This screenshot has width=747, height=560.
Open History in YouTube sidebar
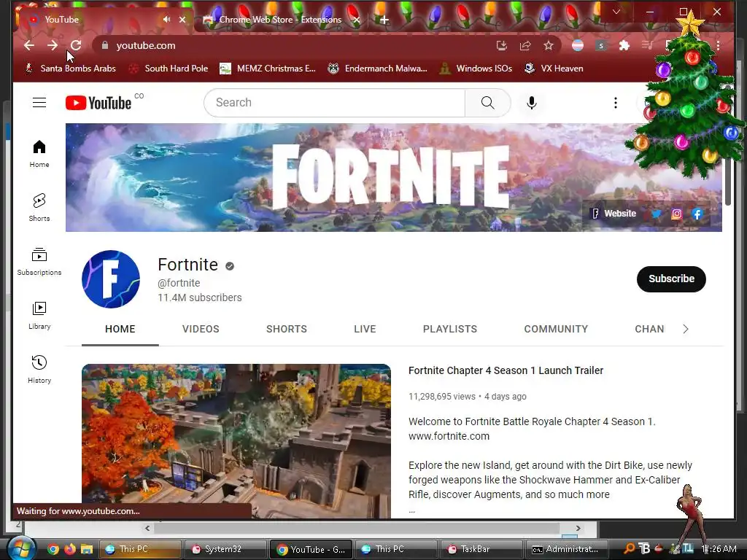[x=39, y=369]
